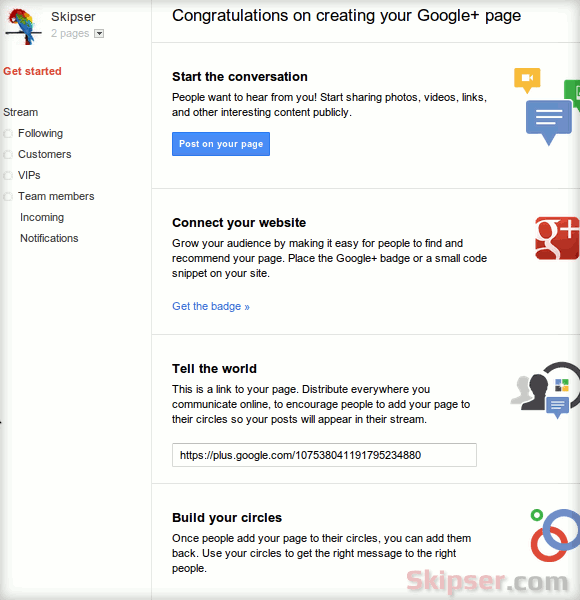Click the overlapping circles illustration icon
Image resolution: width=580 pixels, height=600 pixels.
556,535
